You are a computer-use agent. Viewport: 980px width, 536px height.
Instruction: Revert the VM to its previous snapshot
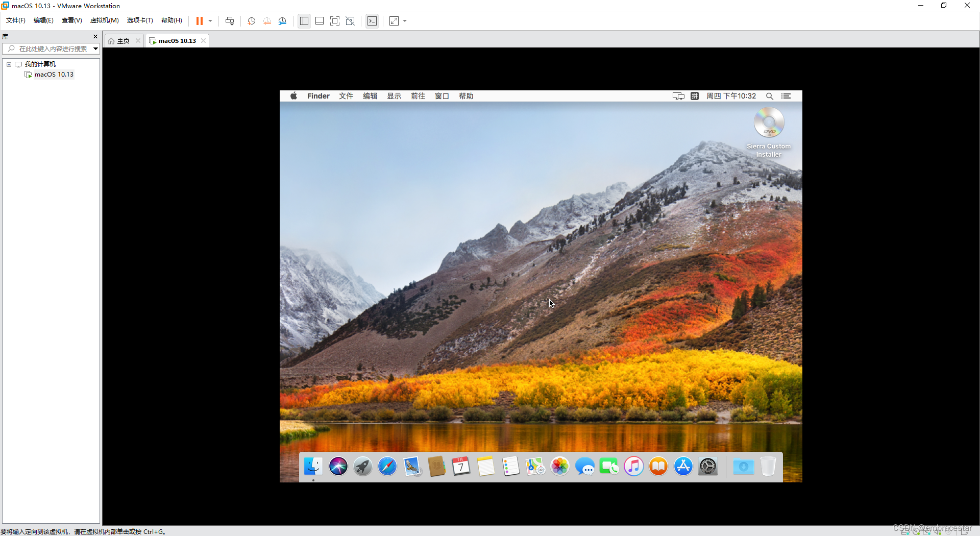[267, 21]
